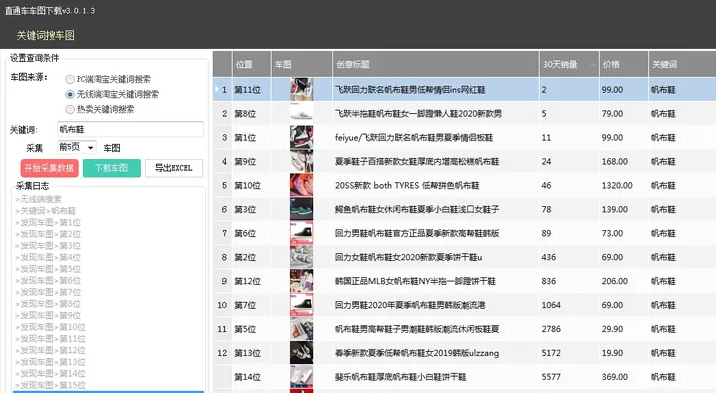
Task: Open thumbnail of 第12位 row
Action: pos(301,281)
